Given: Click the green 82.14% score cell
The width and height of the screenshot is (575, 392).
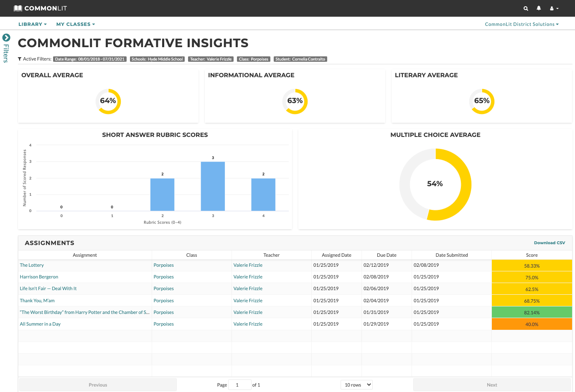Looking at the screenshot, I should (x=532, y=312).
